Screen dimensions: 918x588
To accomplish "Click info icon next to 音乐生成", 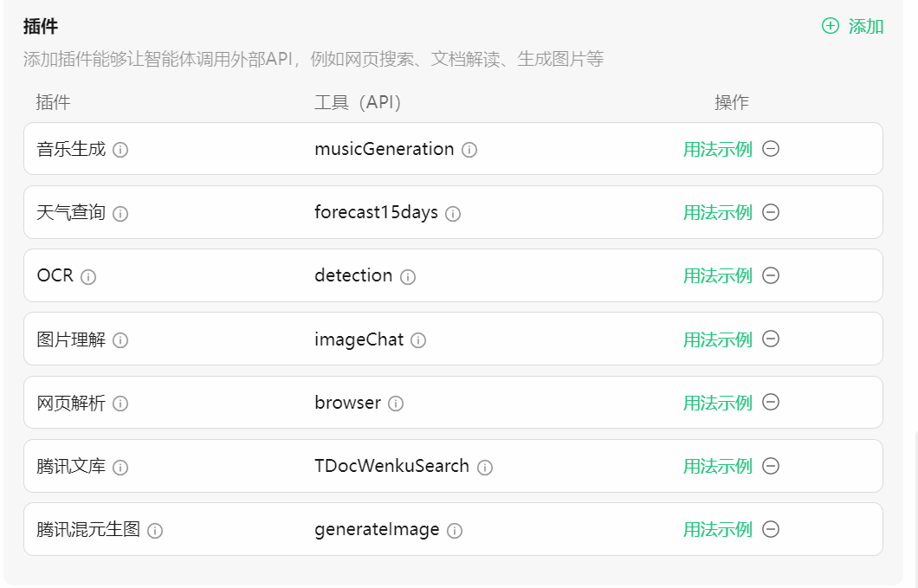I will [120, 150].
